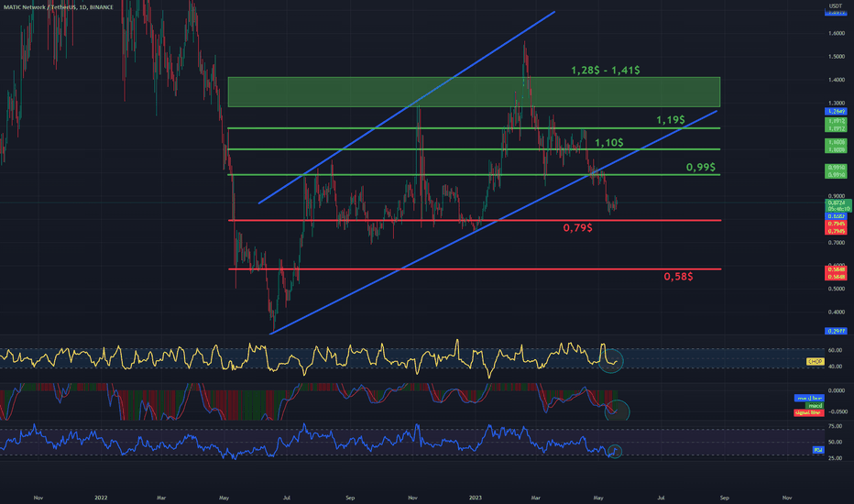The height and width of the screenshot is (504, 854).
Task: Click the 0.0000 MACD scale label
Action: [836, 390]
